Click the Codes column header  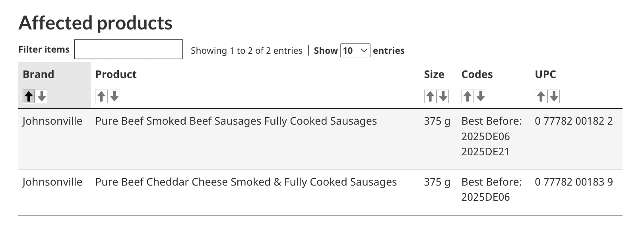pos(477,74)
